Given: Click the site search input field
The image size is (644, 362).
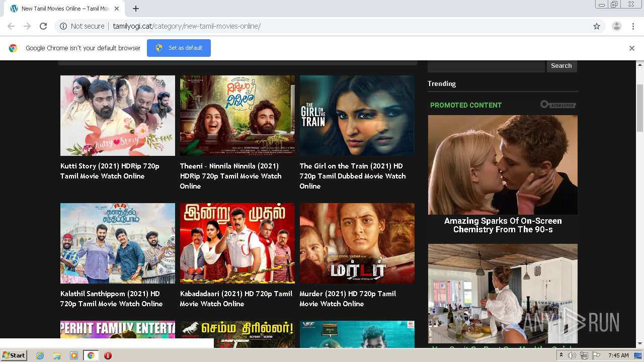Looking at the screenshot, I should click(x=486, y=66).
